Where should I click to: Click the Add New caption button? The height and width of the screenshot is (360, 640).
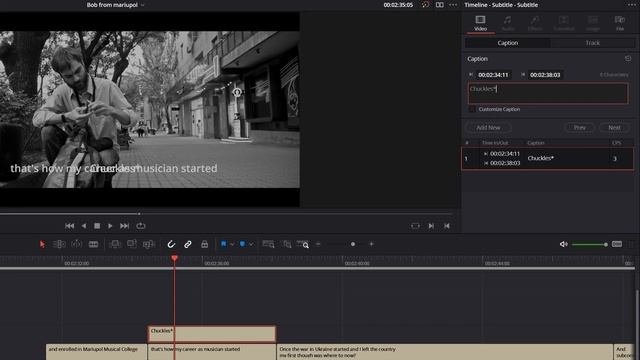(488, 128)
